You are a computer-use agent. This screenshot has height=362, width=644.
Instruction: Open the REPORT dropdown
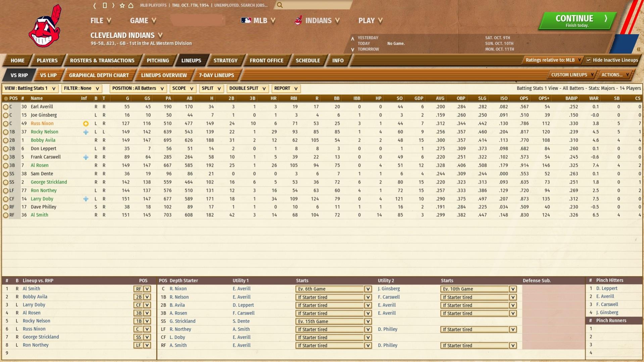coord(286,89)
